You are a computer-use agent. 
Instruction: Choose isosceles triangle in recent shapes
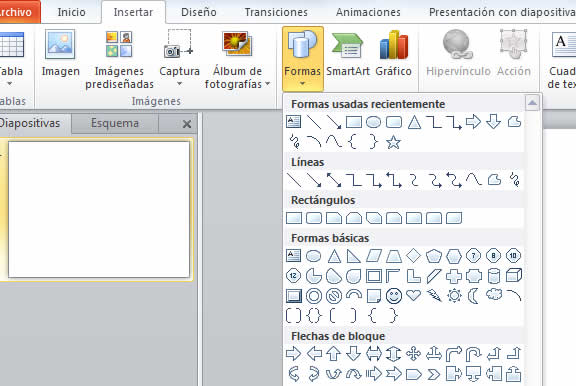(414, 122)
